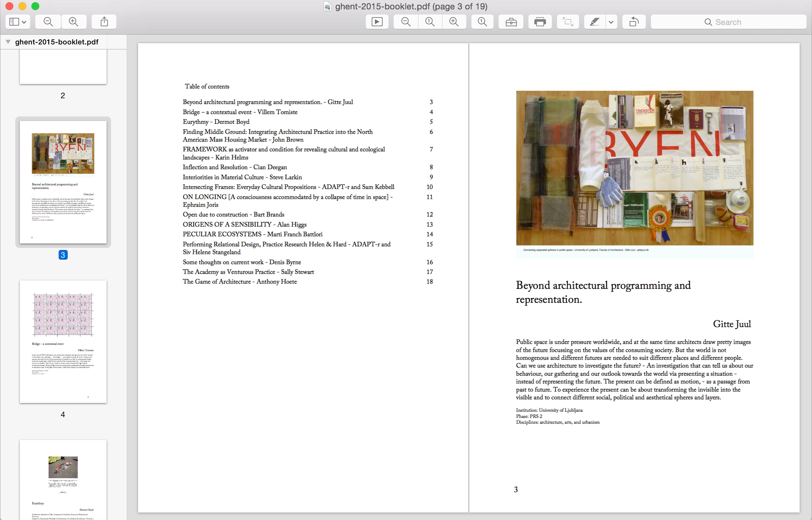The width and height of the screenshot is (812, 520).
Task: Click 'PECULIAR ECOSYSTEMS - Marti Franch Batllori' entry
Action: tap(252, 234)
